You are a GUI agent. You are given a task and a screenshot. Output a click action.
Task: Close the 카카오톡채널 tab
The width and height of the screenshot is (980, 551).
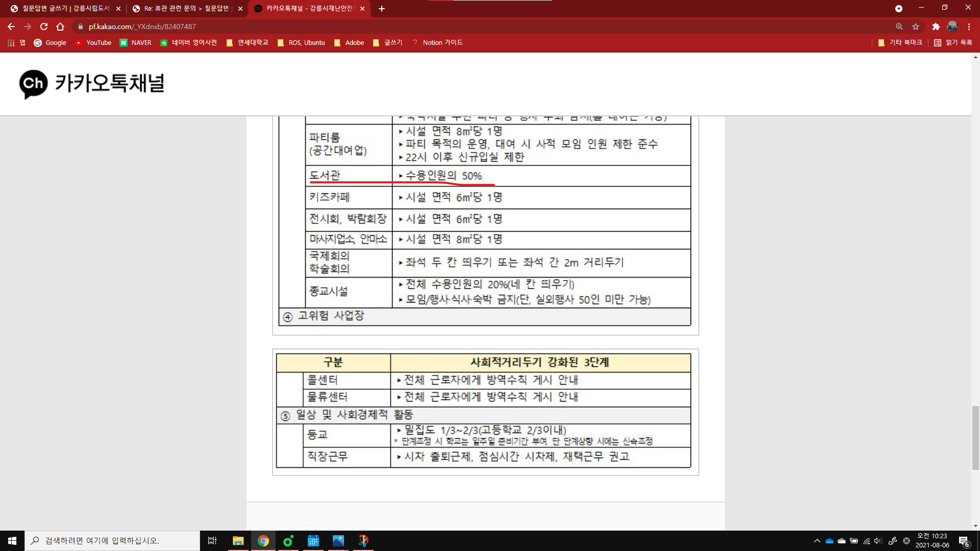pos(362,9)
